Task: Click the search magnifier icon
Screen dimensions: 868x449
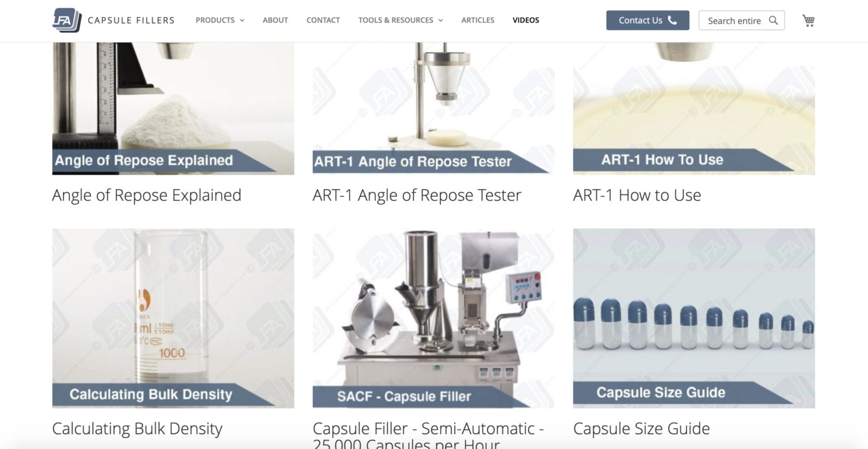Action: 773,20
